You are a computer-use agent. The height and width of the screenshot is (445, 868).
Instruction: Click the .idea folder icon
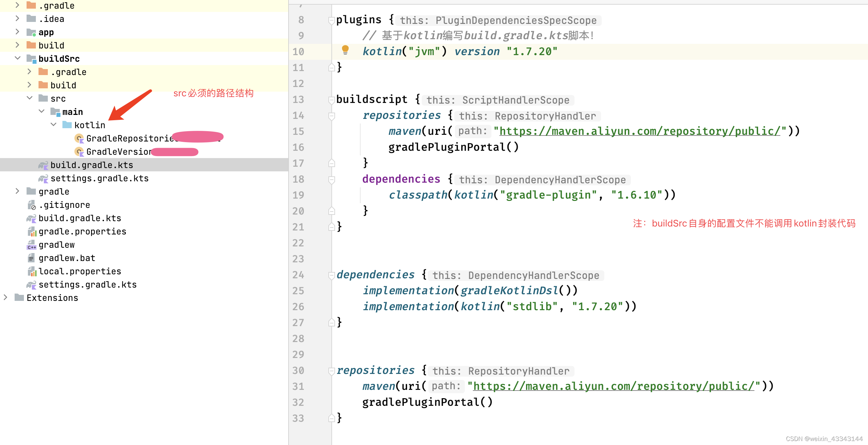[31, 18]
